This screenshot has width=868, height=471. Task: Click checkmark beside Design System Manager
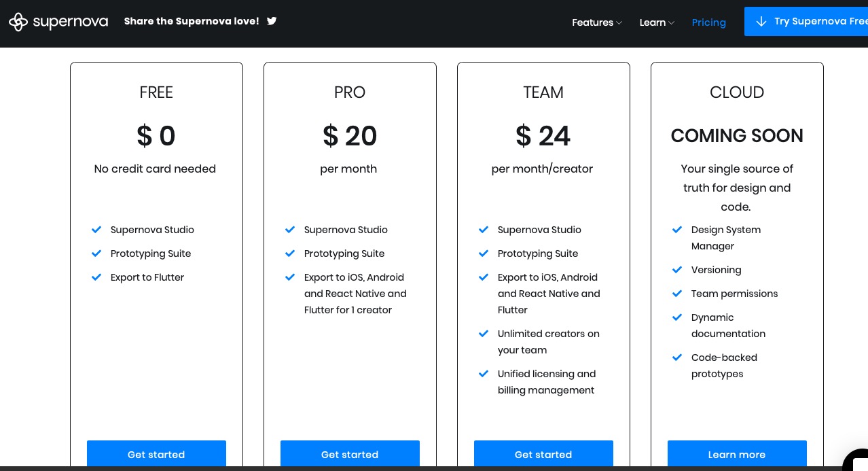click(677, 230)
